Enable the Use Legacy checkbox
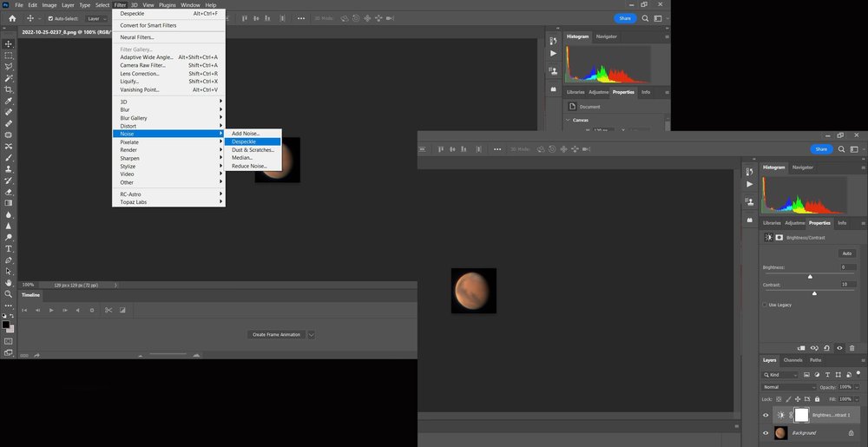This screenshot has width=868, height=447. 765,305
